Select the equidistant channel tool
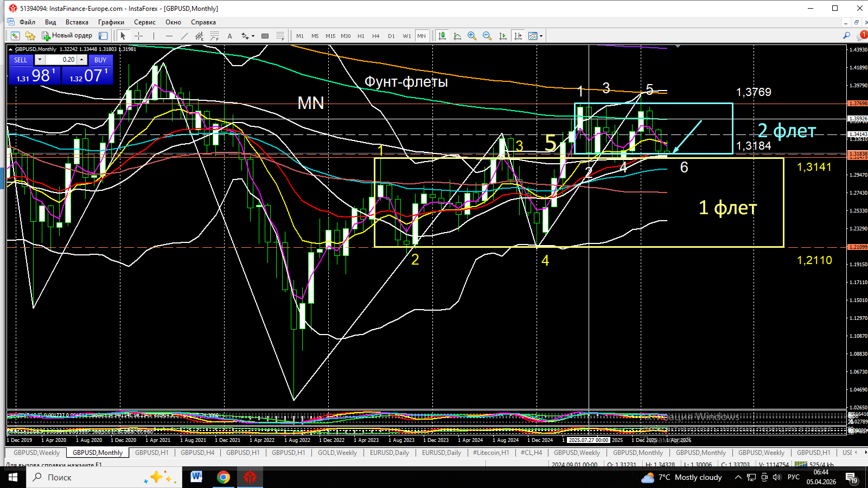This screenshot has width=868, height=488. 199,36
